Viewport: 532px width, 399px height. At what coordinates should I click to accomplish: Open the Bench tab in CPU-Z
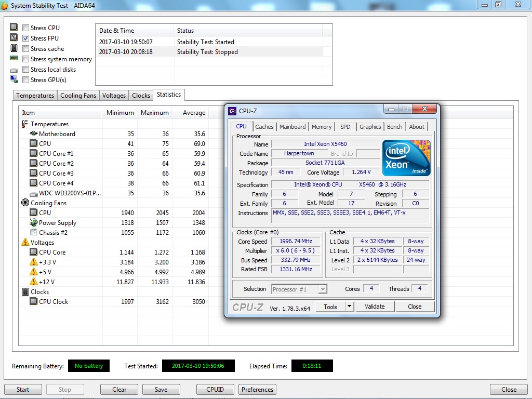pos(395,127)
